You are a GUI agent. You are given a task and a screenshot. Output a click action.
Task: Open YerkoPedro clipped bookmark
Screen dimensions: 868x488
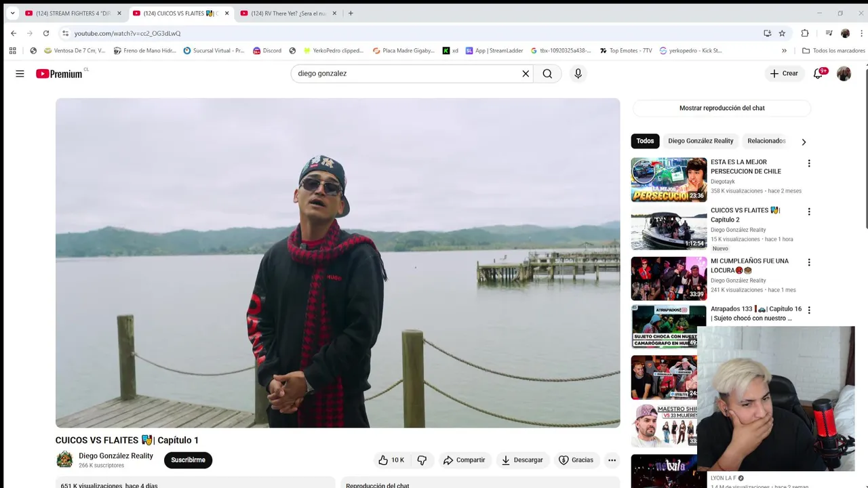334,51
